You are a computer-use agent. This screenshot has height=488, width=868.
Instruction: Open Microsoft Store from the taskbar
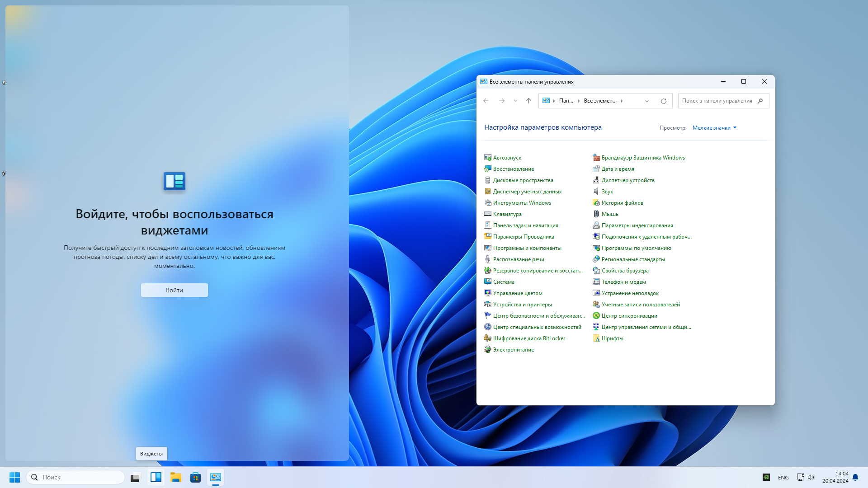pyautogui.click(x=195, y=477)
